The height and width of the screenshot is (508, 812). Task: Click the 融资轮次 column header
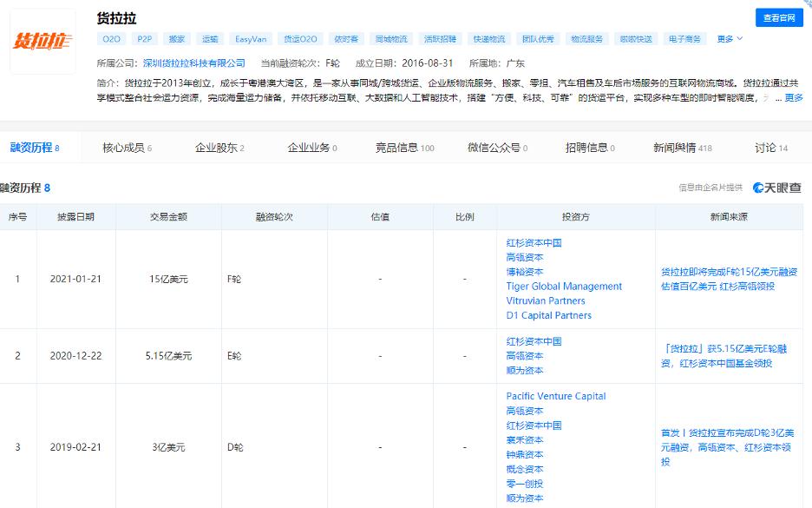pyautogui.click(x=274, y=217)
